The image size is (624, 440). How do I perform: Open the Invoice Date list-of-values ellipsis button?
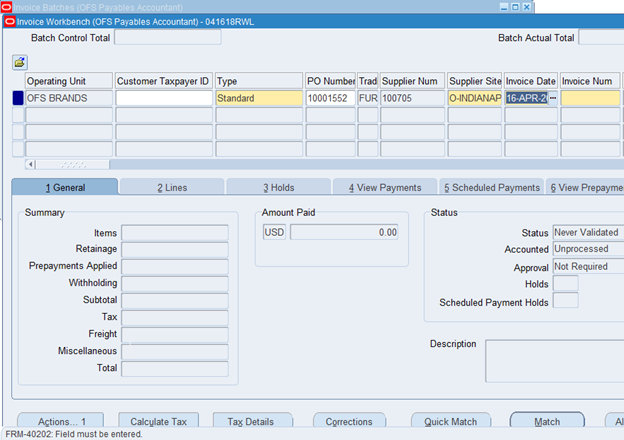553,98
